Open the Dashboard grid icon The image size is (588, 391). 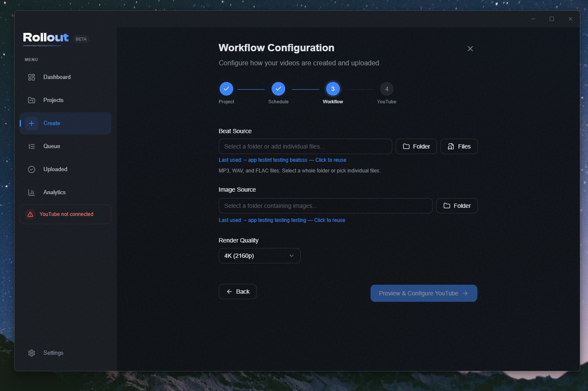(32, 77)
